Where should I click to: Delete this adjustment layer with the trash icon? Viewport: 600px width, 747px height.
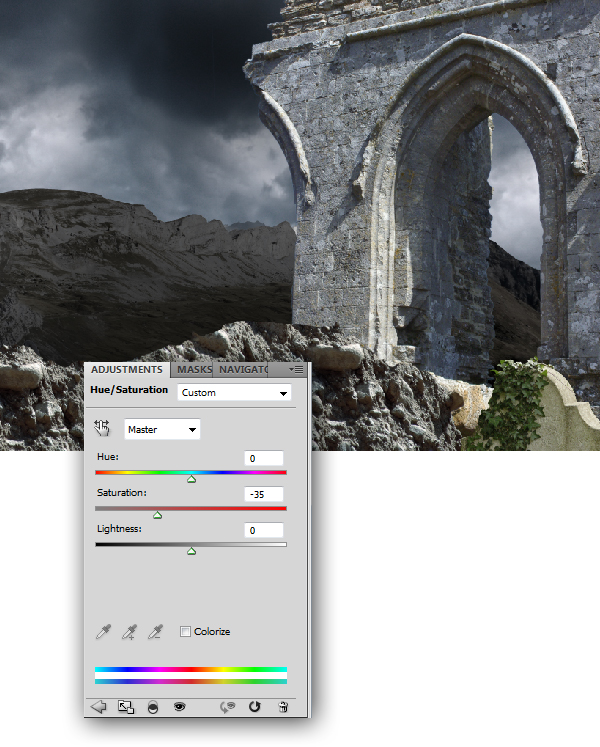point(283,706)
